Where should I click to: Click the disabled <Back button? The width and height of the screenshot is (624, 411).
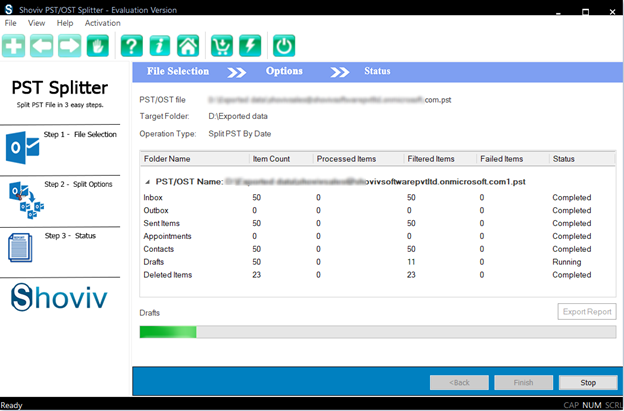tap(459, 383)
